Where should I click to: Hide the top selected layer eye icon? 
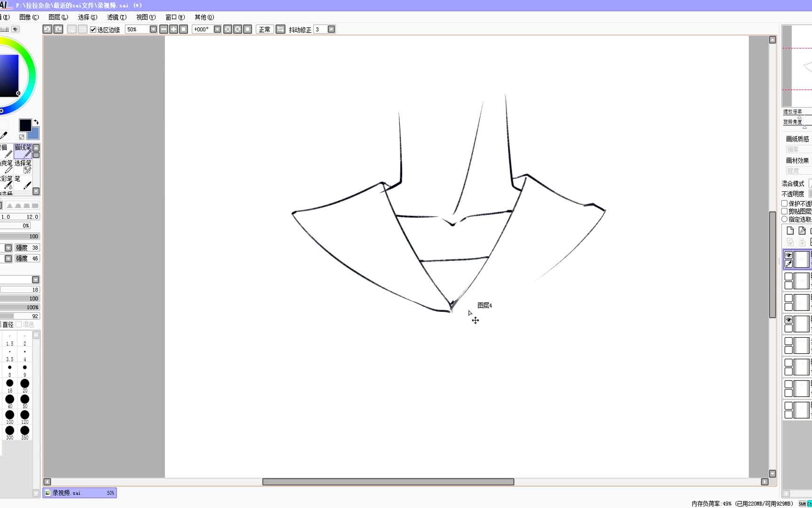point(789,255)
